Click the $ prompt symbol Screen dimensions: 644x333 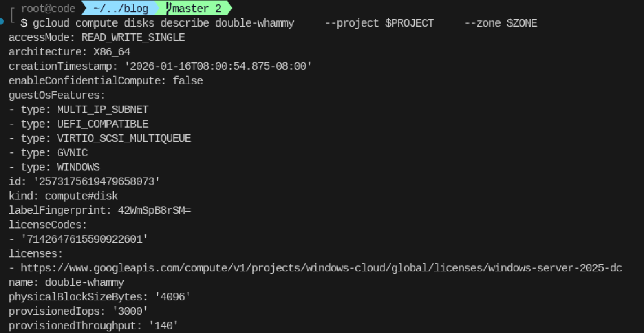click(24, 23)
